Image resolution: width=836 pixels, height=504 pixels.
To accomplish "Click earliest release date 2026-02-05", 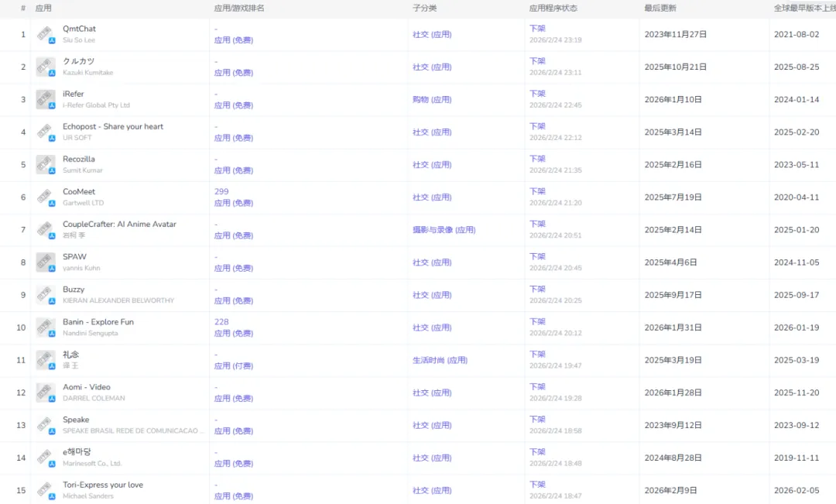I will point(797,490).
